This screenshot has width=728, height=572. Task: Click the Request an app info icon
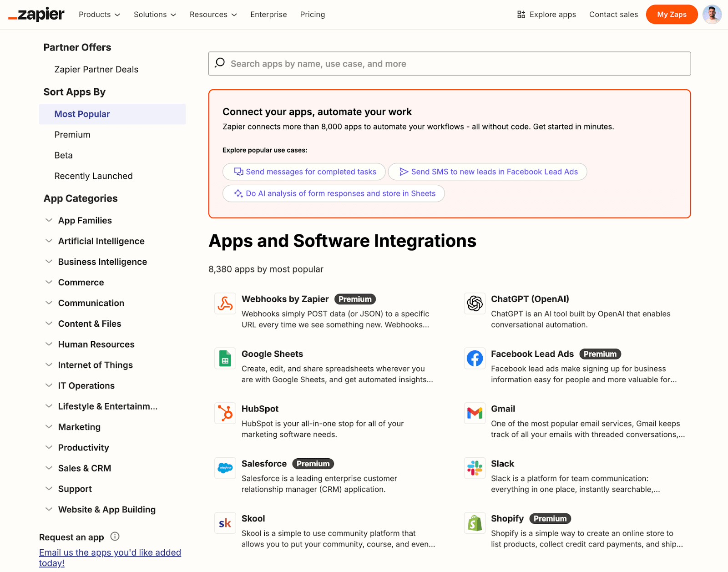[115, 537]
